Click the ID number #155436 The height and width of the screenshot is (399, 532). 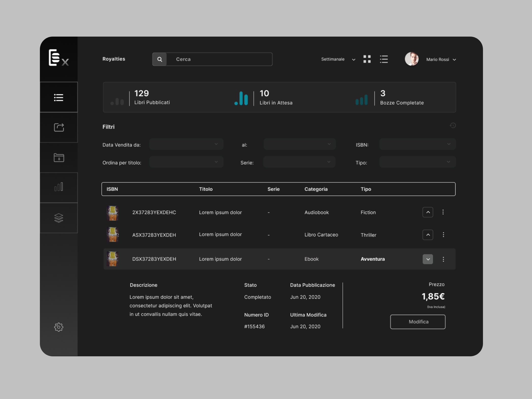(x=254, y=327)
